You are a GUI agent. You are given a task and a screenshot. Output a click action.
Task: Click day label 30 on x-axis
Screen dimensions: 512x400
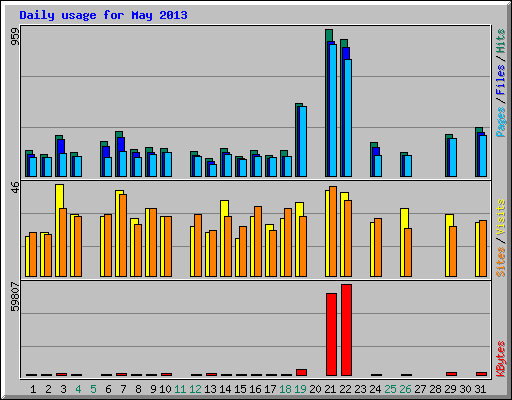(465, 389)
